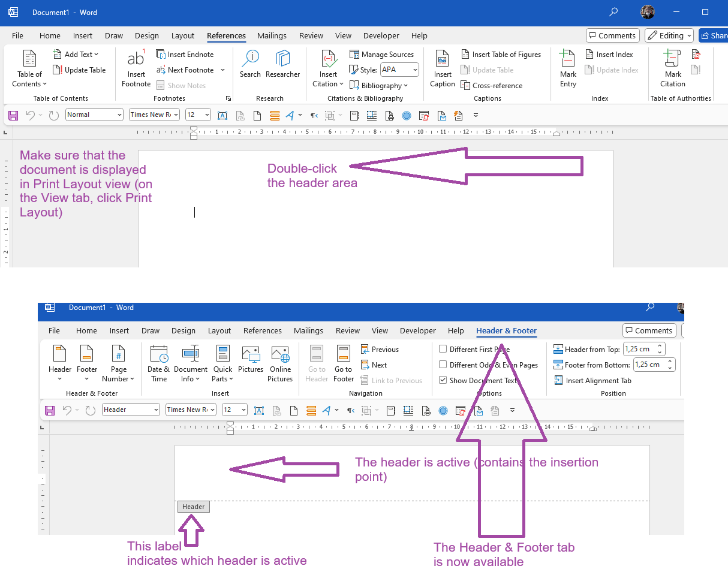This screenshot has width=728, height=578.
Task: Enable Different First Page
Action: click(x=443, y=349)
